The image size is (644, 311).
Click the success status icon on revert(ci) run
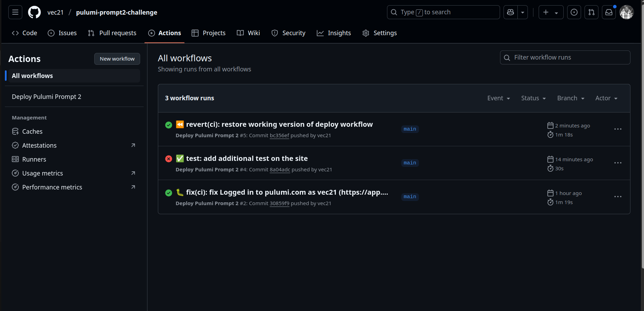[169, 125]
